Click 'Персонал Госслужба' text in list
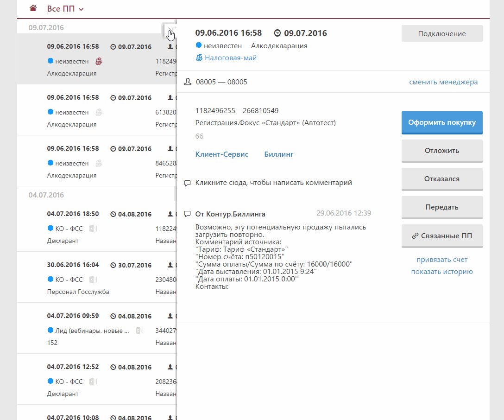This screenshot has height=420, width=504. pos(78,292)
